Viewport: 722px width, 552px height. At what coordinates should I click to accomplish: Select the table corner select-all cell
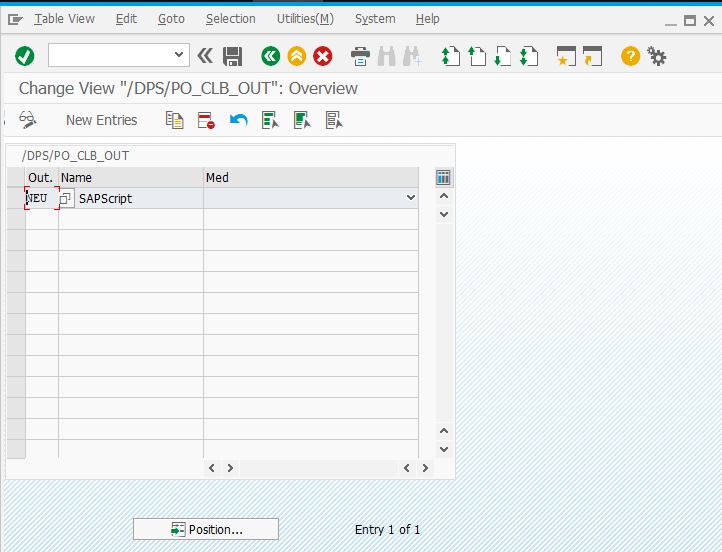(x=16, y=178)
